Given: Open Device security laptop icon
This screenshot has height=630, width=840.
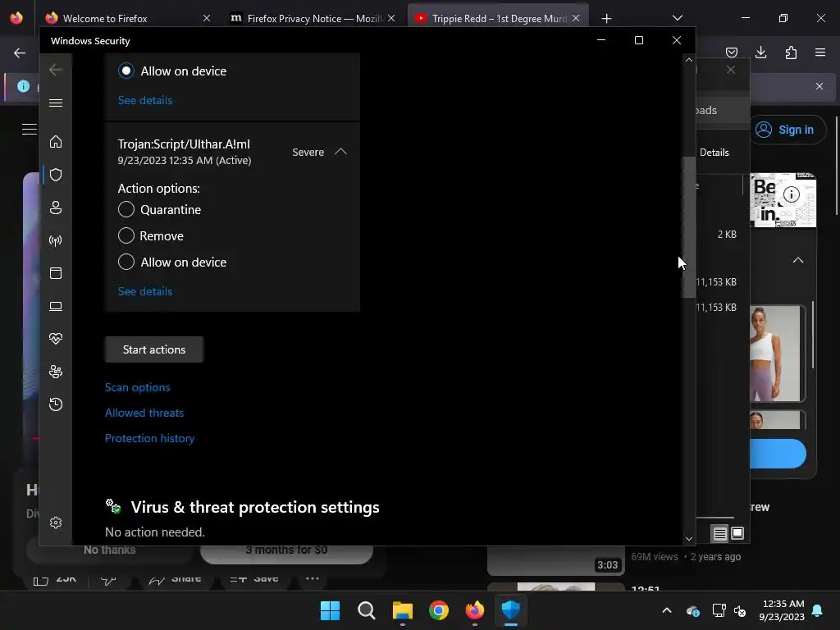Looking at the screenshot, I should pos(56,306).
